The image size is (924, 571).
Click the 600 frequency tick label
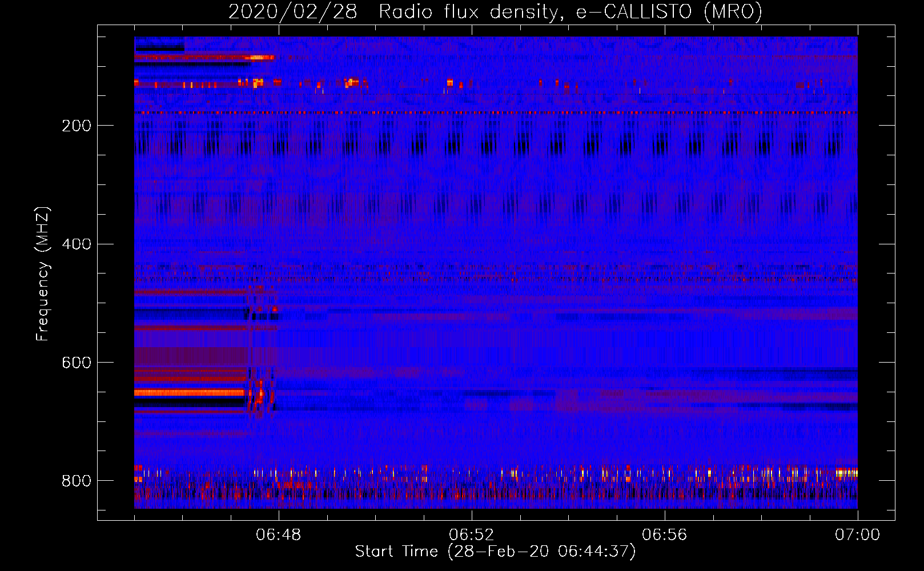(77, 363)
